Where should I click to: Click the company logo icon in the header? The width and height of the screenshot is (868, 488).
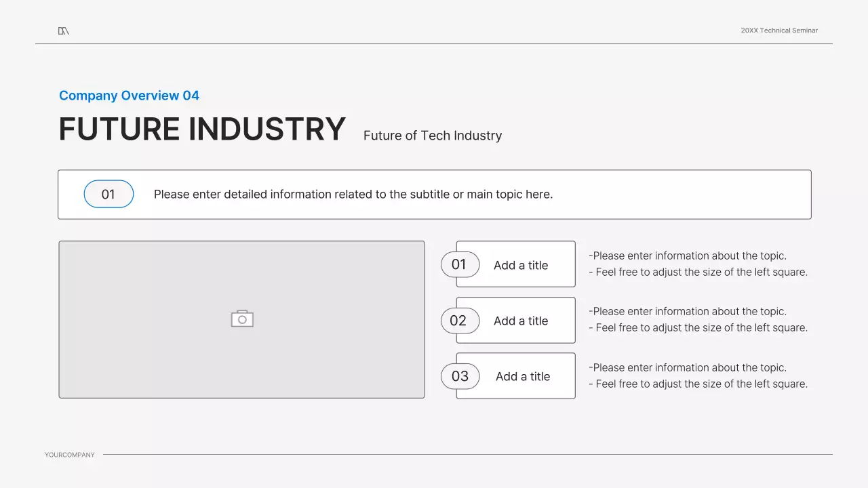[x=64, y=30]
